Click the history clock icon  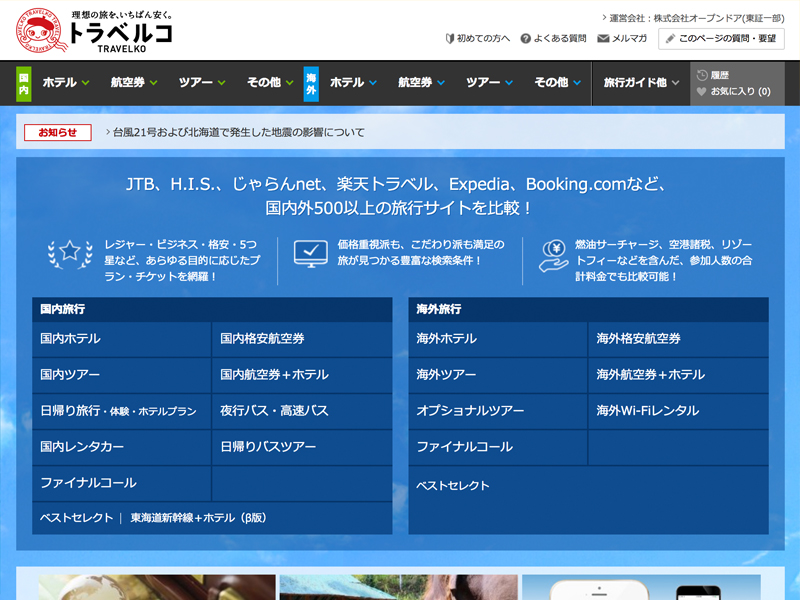pos(702,75)
